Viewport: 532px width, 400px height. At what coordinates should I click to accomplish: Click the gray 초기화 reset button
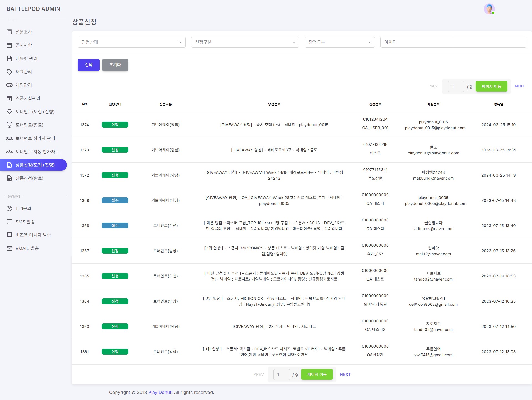115,65
